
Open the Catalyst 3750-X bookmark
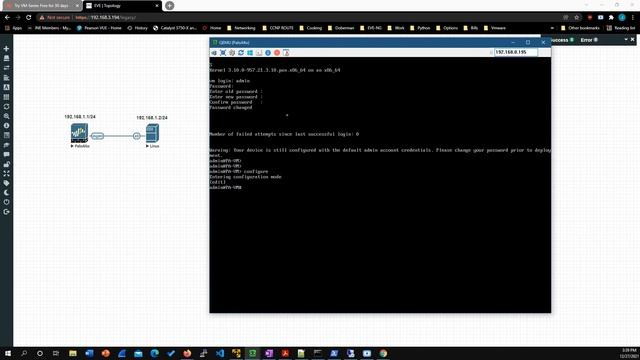[175, 28]
